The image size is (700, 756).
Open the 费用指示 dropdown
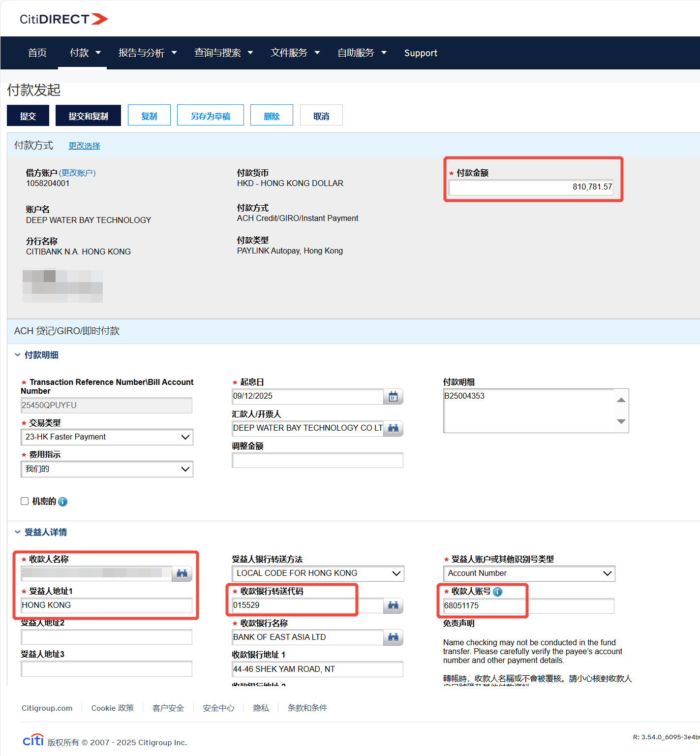point(107,469)
